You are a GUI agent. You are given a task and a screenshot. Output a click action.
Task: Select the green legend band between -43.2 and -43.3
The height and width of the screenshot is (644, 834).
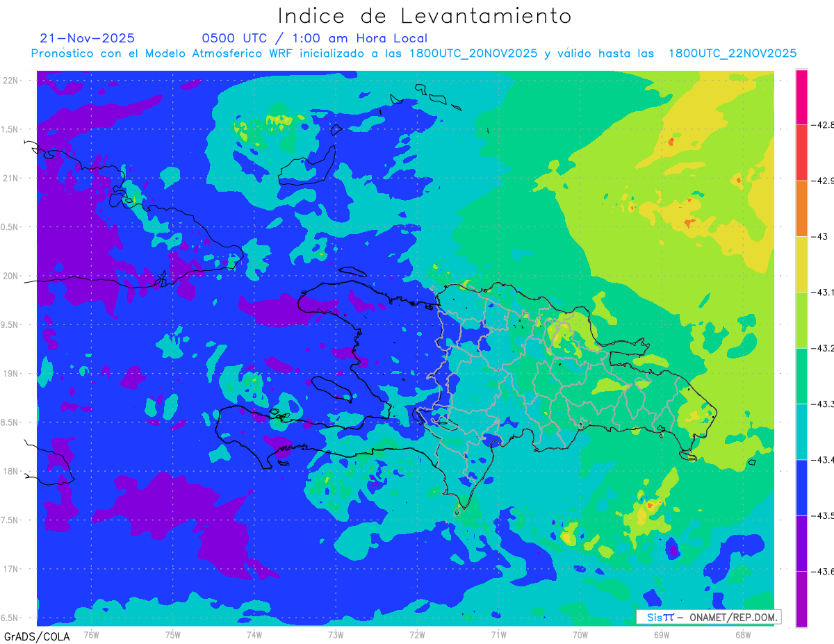pos(801,376)
